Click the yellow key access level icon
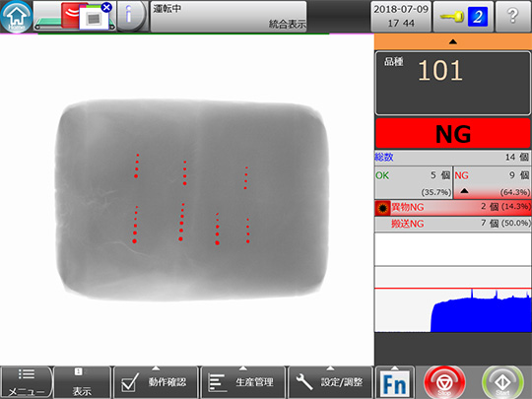 (x=452, y=17)
